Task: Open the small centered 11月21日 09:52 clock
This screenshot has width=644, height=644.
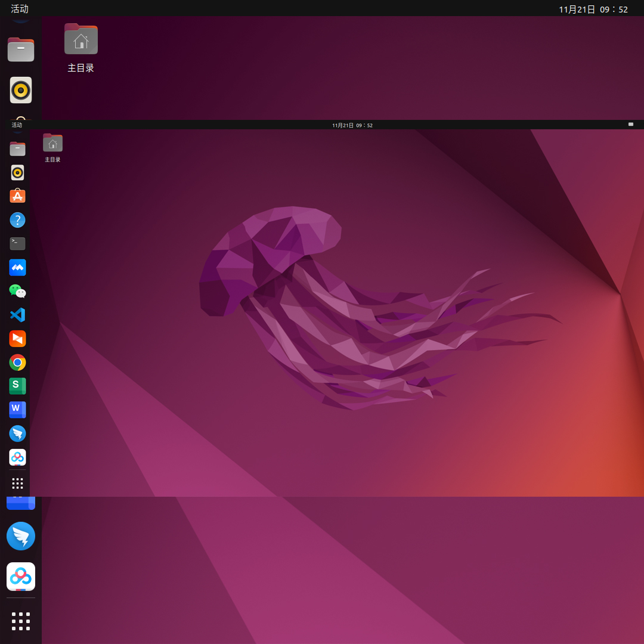Action: pos(352,125)
